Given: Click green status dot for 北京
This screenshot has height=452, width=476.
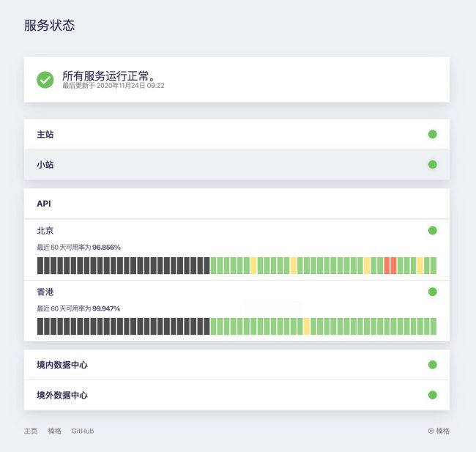Looking at the screenshot, I should click(x=432, y=231).
